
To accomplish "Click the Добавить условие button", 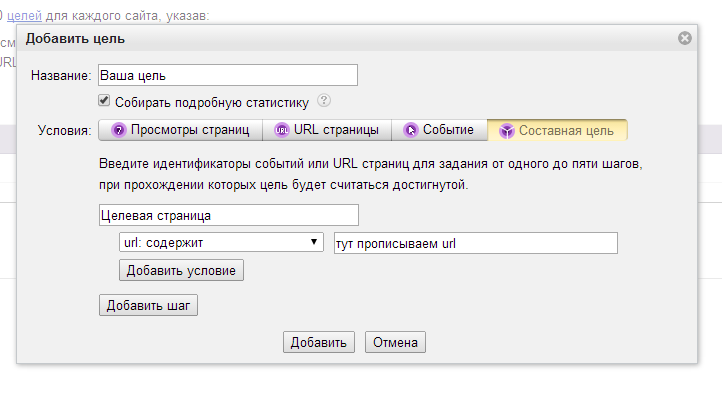I will point(181,270).
